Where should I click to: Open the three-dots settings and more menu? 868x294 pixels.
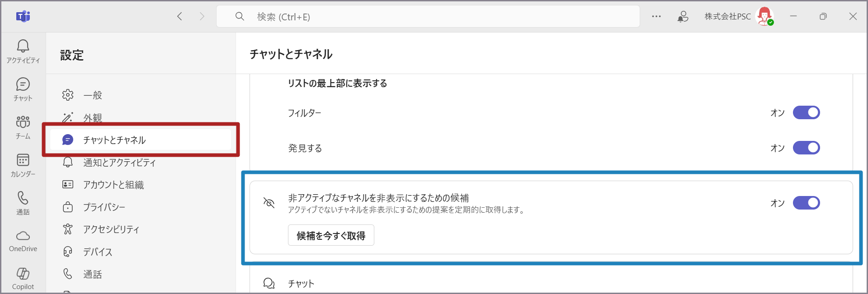(656, 17)
